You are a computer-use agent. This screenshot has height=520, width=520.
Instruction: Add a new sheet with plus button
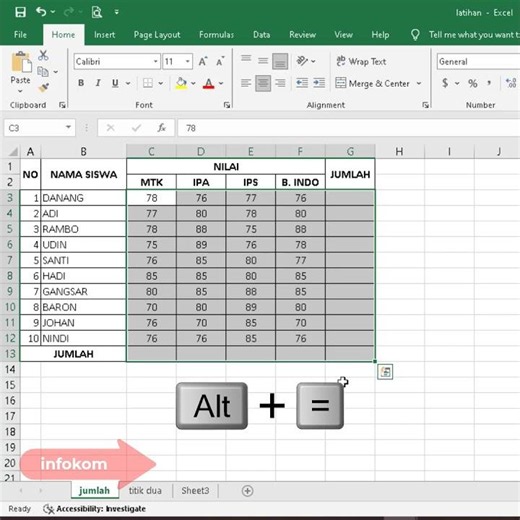click(x=247, y=491)
